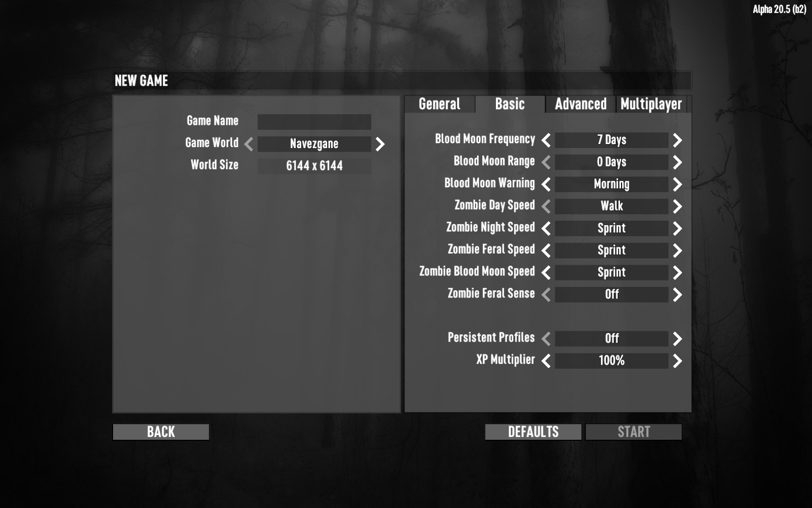Click left arrow for Blood Moon Warning

pyautogui.click(x=546, y=184)
